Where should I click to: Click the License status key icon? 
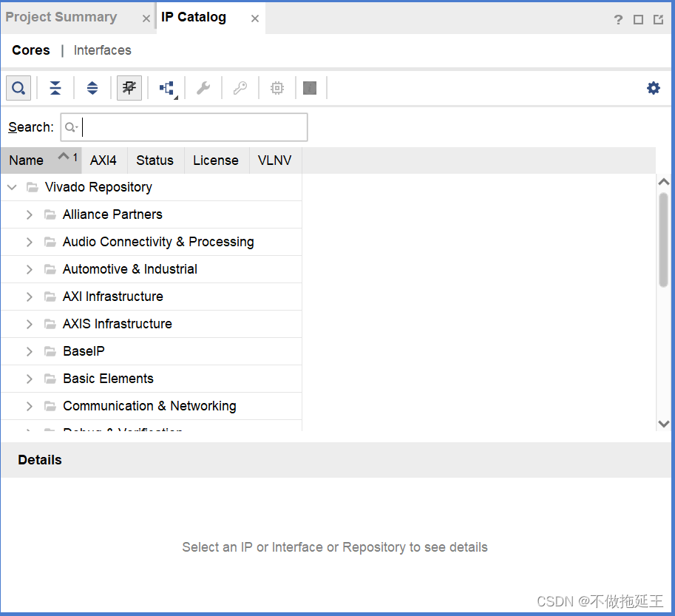240,88
